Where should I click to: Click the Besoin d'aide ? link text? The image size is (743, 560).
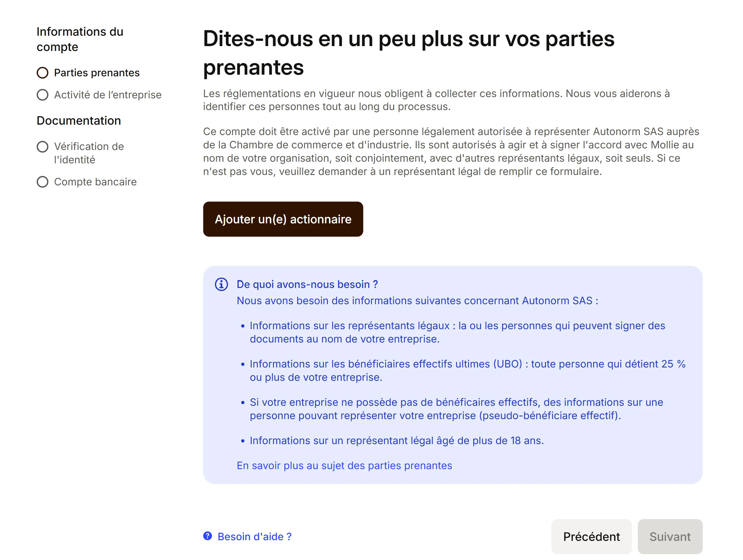click(x=254, y=537)
